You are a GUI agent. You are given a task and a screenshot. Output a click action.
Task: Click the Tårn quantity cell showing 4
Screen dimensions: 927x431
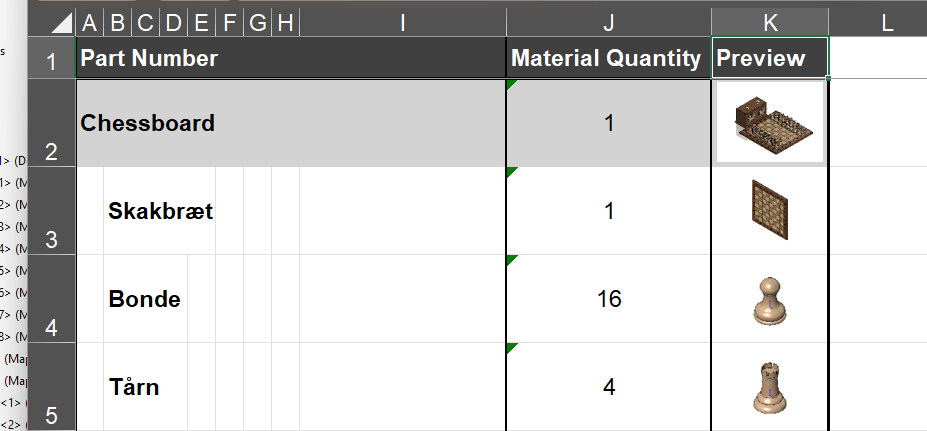tap(608, 387)
